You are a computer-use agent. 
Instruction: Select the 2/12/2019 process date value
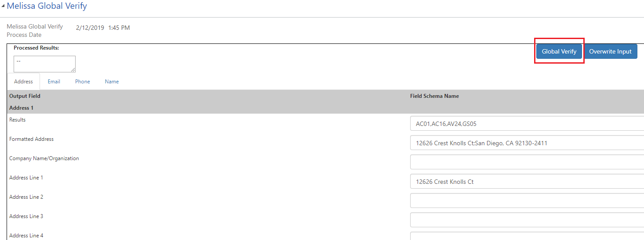pyautogui.click(x=90, y=28)
